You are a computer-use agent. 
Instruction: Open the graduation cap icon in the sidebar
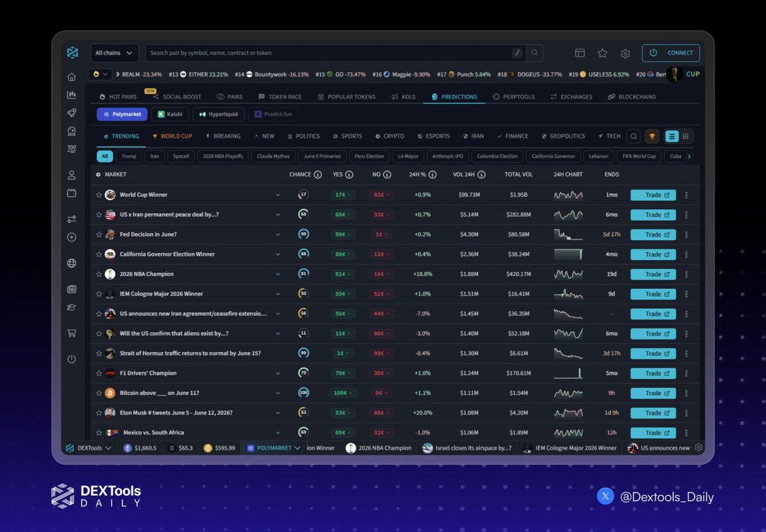click(x=71, y=307)
